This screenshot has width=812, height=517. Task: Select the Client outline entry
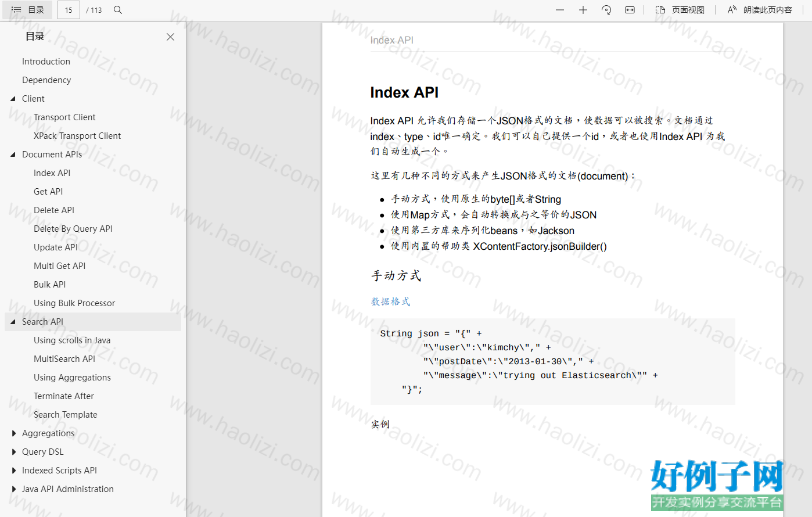(33, 99)
